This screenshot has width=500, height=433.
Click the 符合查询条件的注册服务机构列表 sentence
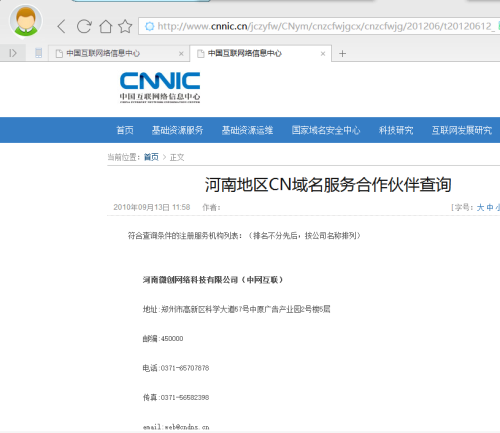click(244, 236)
